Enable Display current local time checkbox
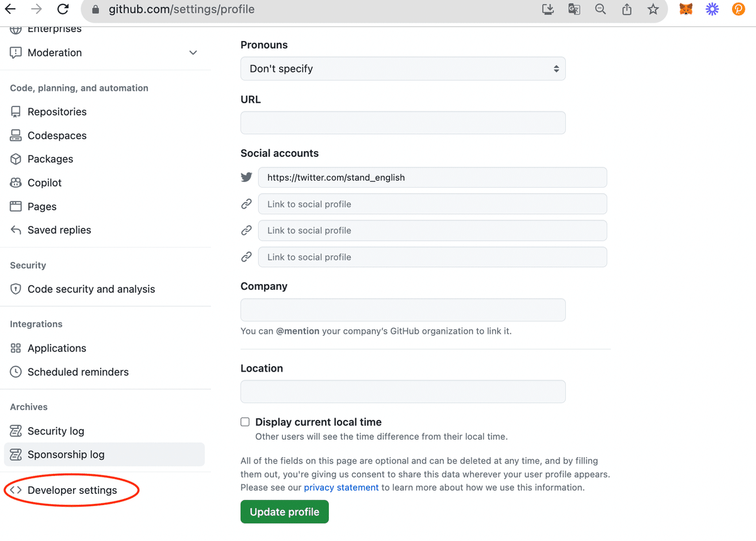The image size is (756, 541). coord(245,422)
